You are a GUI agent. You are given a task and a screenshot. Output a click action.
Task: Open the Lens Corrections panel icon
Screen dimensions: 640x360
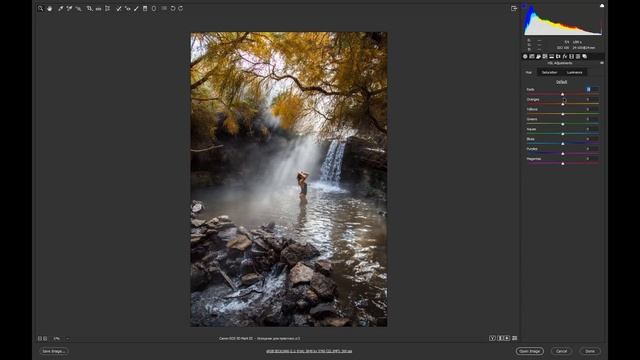[x=558, y=56]
